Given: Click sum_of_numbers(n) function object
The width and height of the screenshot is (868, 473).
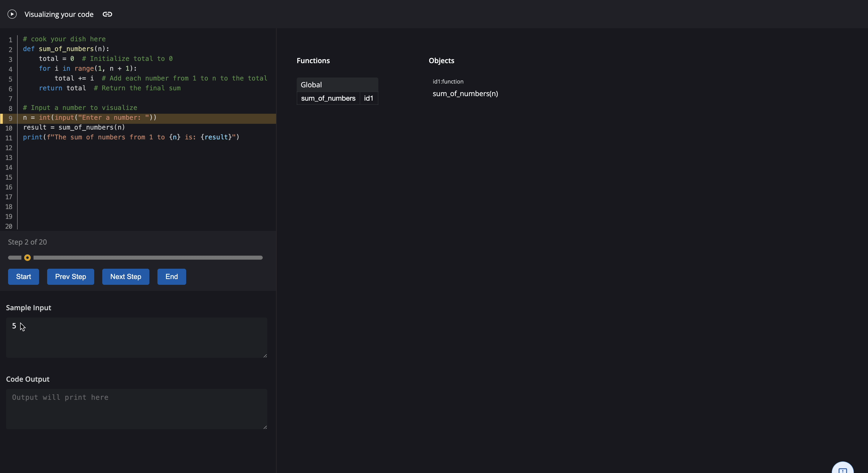Looking at the screenshot, I should tap(465, 94).
